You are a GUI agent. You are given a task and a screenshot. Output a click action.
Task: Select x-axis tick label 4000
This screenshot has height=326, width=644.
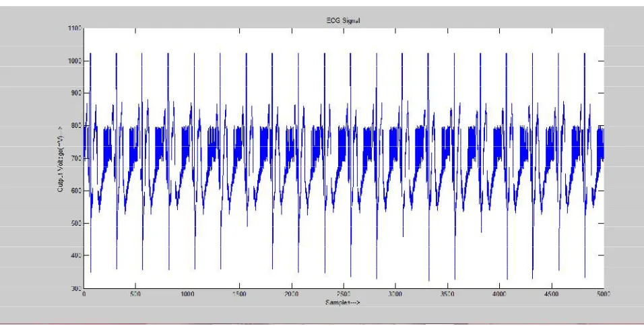[x=499, y=294]
